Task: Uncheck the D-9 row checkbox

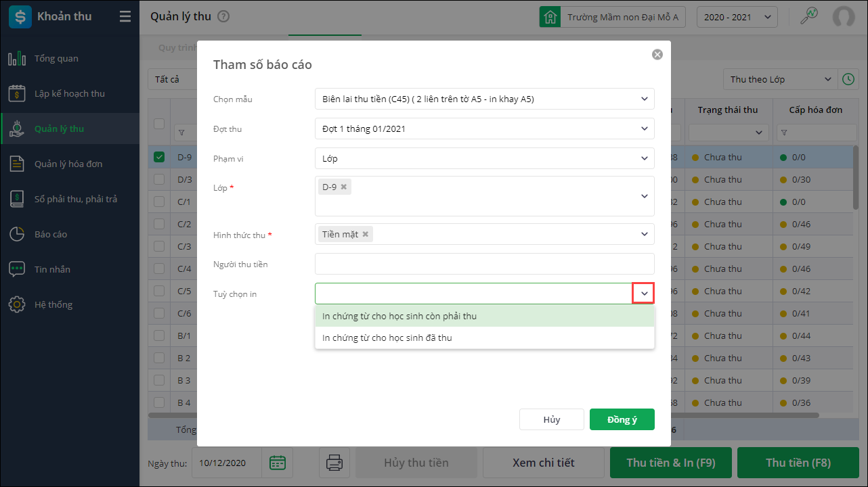Action: [159, 157]
